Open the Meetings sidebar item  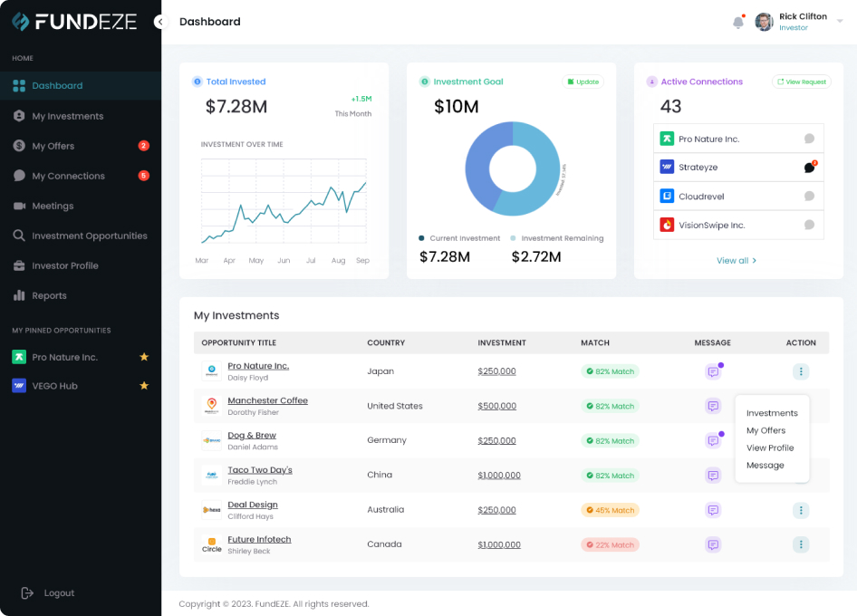[x=54, y=206]
